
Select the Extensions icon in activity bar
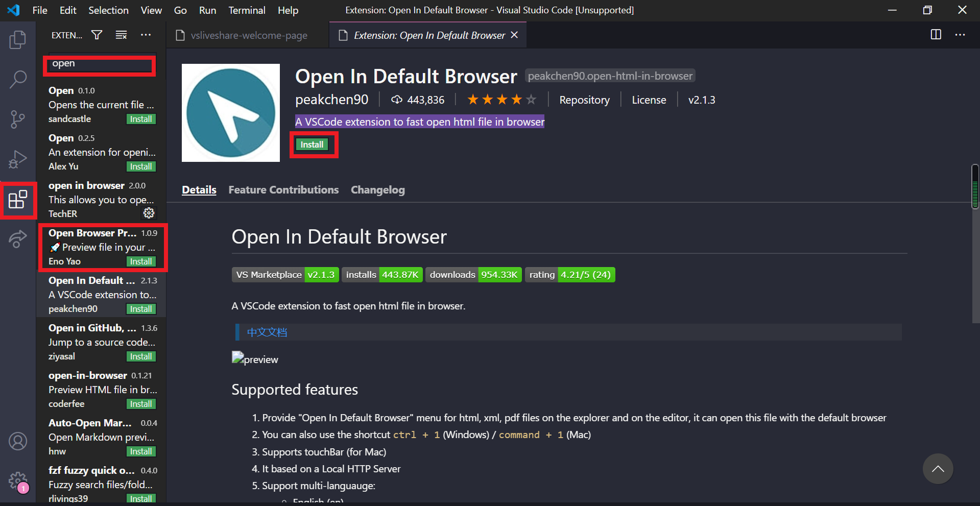[18, 200]
